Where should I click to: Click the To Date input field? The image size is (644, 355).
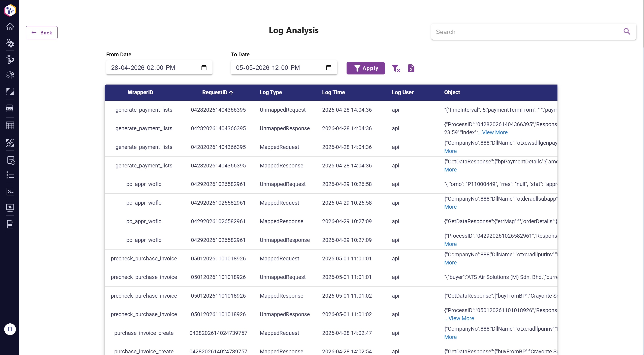[284, 67]
